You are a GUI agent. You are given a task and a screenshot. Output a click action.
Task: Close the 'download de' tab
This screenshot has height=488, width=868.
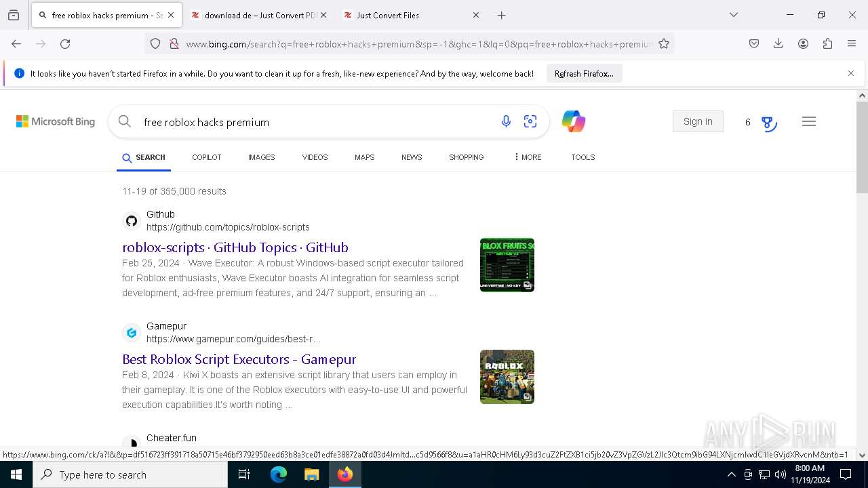click(323, 15)
